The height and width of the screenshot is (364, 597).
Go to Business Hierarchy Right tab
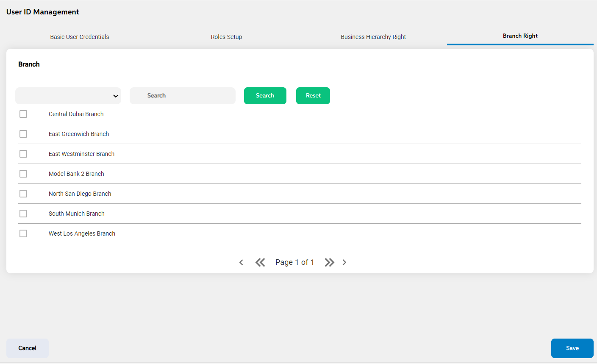point(373,37)
